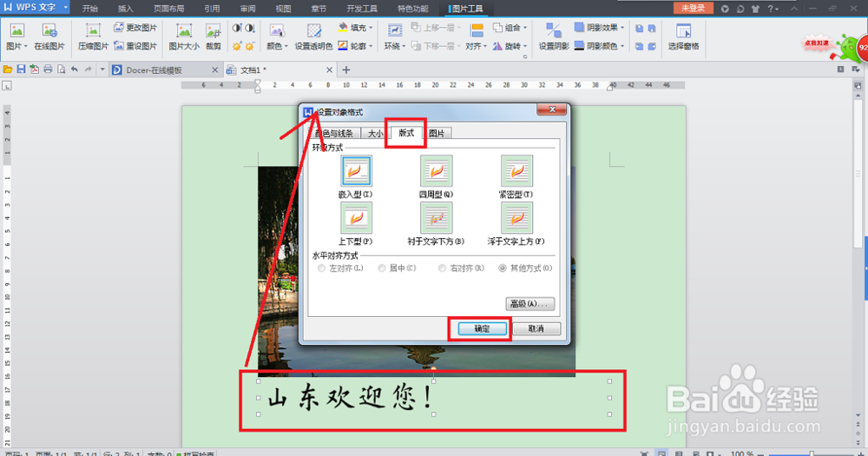Open the 开始 ribbon tab
This screenshot has width=868, height=456.
(x=89, y=9)
